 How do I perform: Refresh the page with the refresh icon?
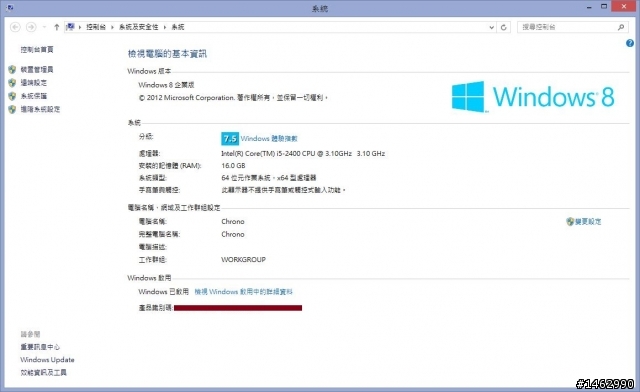[504, 27]
